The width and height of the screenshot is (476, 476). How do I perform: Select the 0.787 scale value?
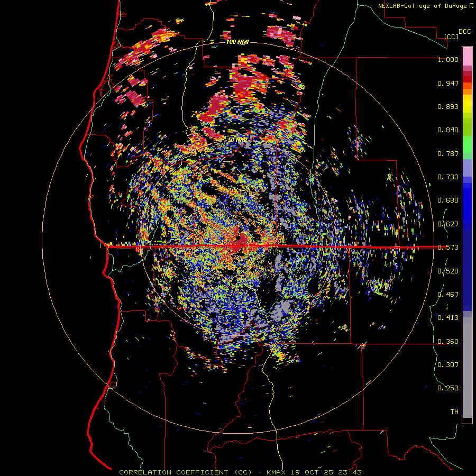click(448, 153)
